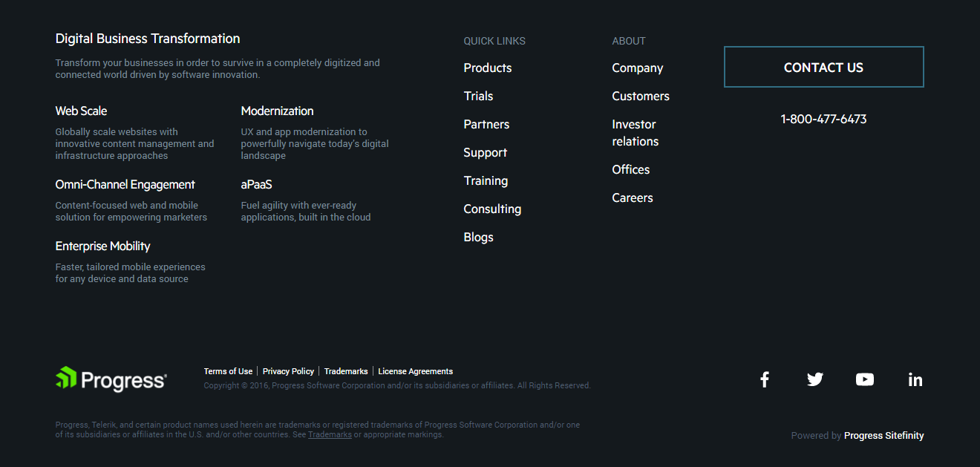This screenshot has width=980, height=467.
Task: Click the Progress logo
Action: click(x=110, y=379)
